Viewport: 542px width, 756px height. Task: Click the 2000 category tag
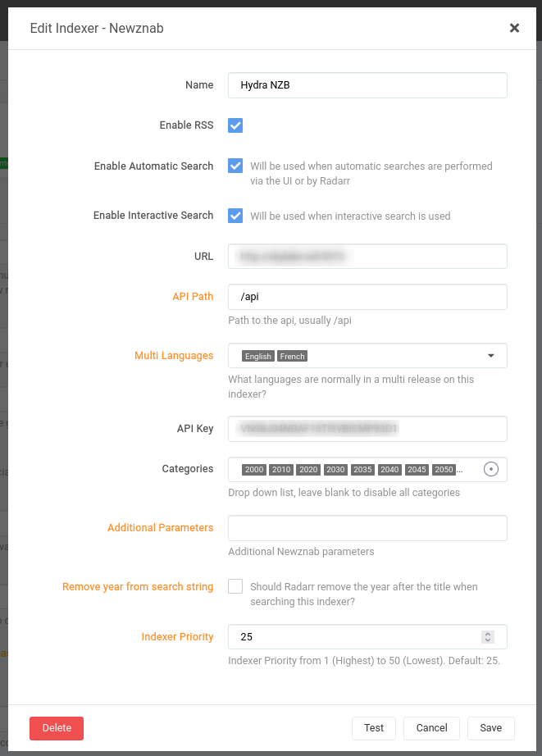(253, 469)
